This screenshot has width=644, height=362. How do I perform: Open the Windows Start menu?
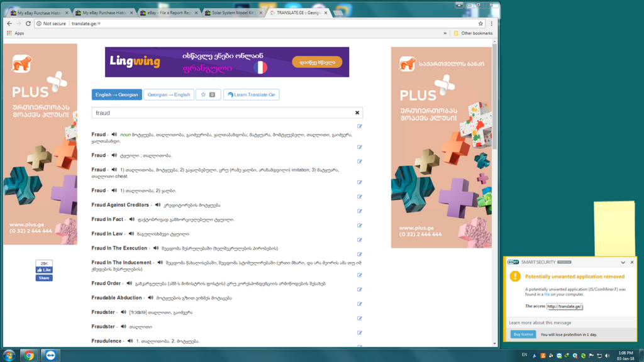(9, 355)
